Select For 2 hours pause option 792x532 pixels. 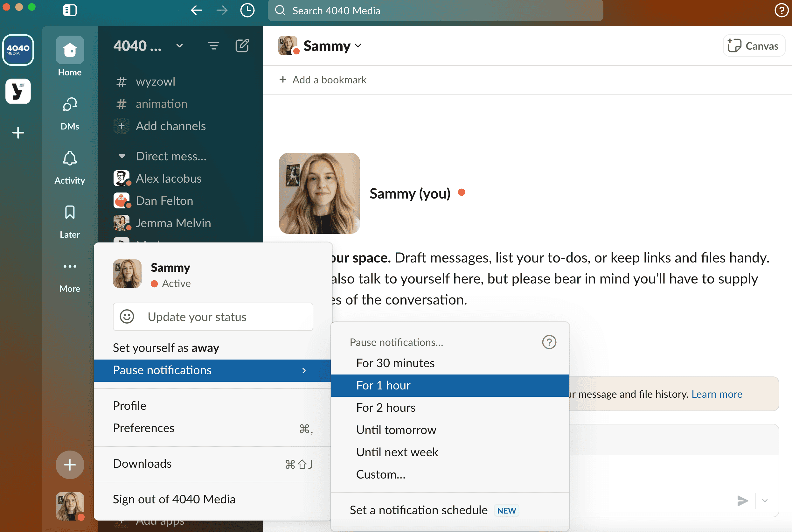386,408
